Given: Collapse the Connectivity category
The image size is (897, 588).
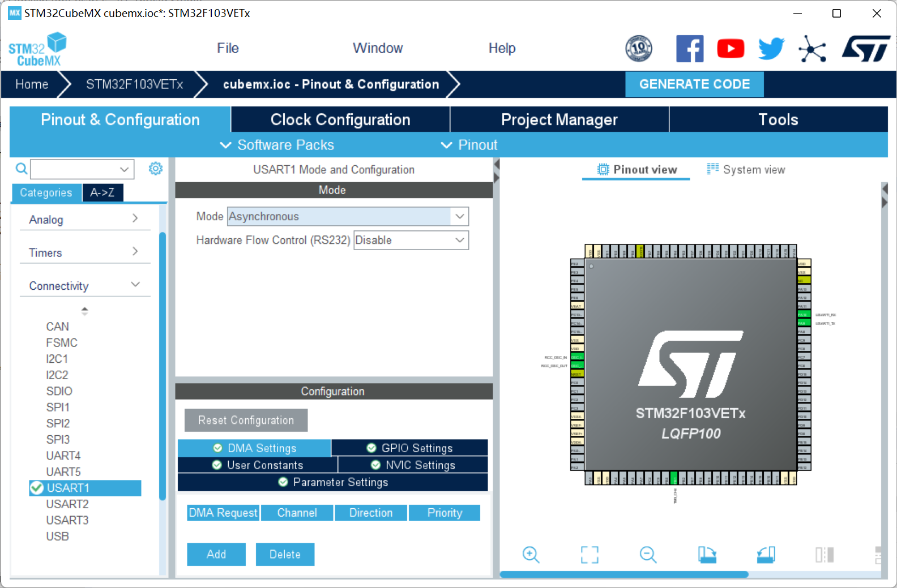Looking at the screenshot, I should pyautogui.click(x=84, y=285).
